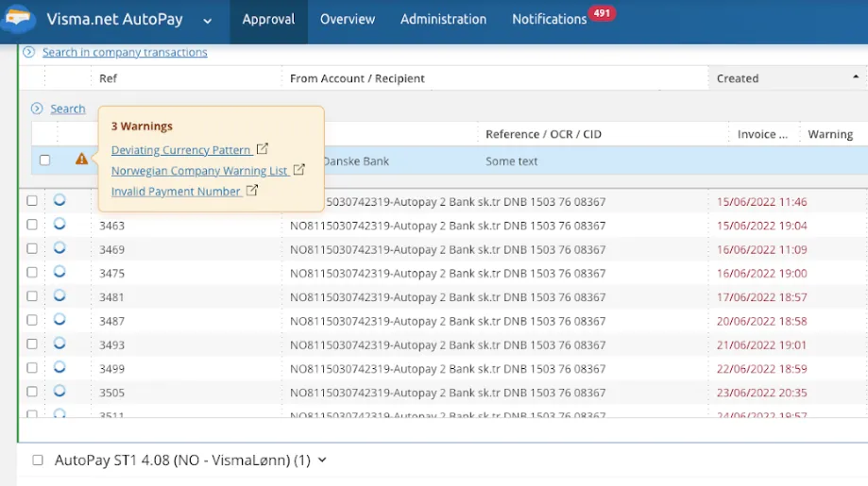Open the Norwegian Company Warning List link
The image size is (868, 486).
[x=200, y=171]
